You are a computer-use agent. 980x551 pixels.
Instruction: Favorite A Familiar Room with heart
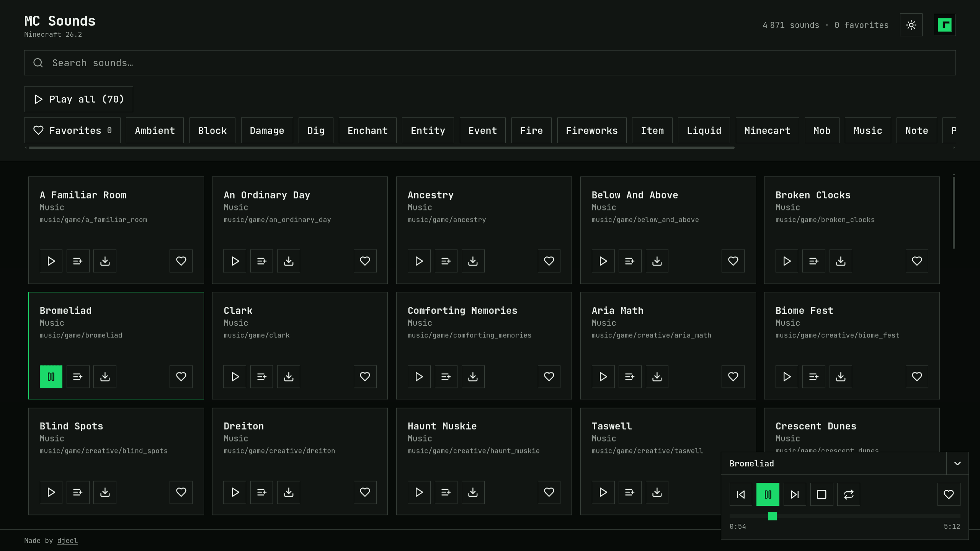pyautogui.click(x=181, y=261)
